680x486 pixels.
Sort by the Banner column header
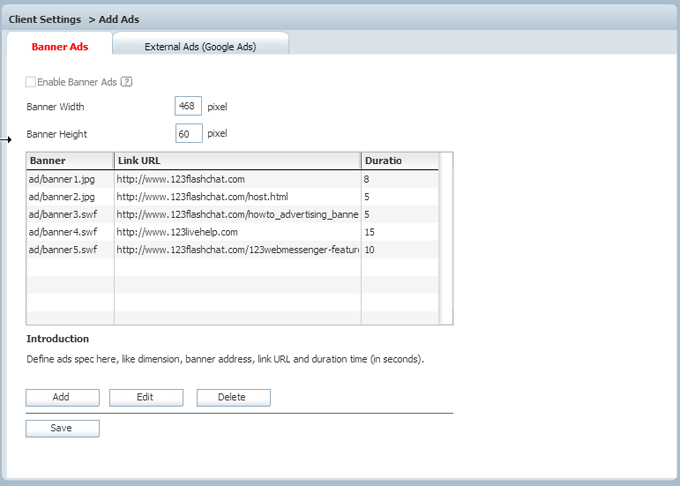point(70,161)
